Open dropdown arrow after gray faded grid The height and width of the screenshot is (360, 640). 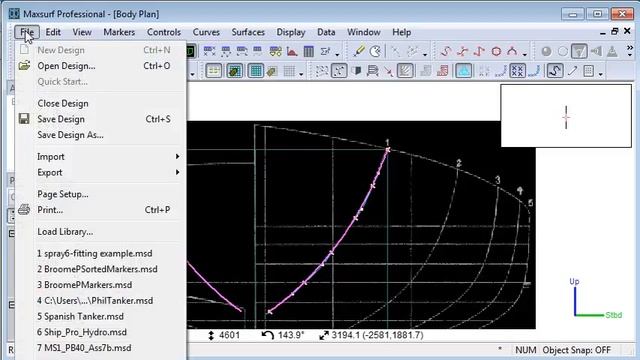301,74
